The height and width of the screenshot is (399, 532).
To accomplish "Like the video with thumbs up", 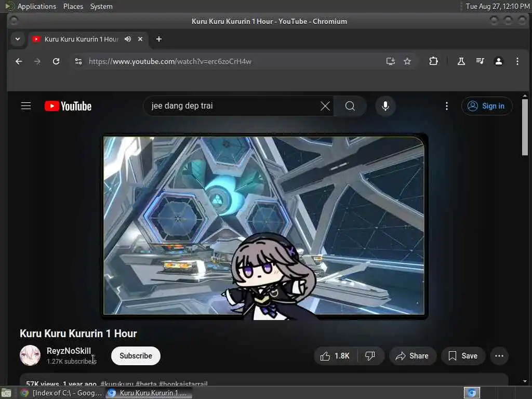I will (335, 355).
